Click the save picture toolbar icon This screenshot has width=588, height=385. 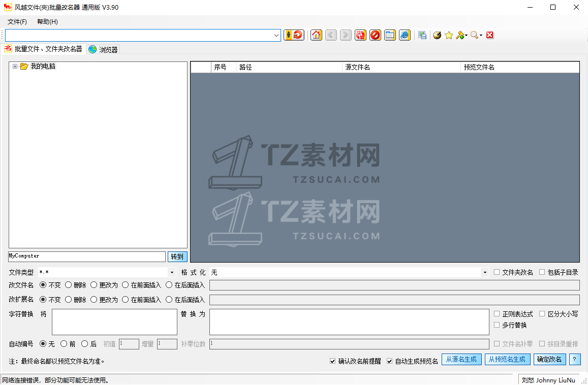click(423, 35)
